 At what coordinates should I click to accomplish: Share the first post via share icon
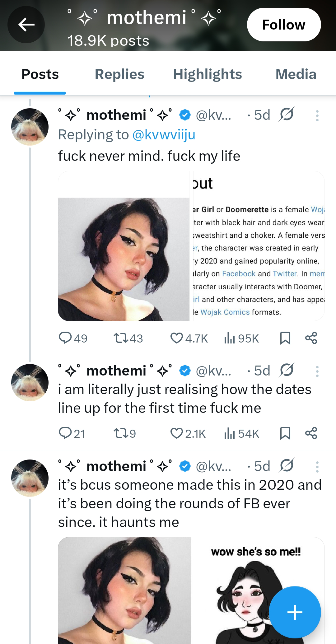(x=311, y=338)
